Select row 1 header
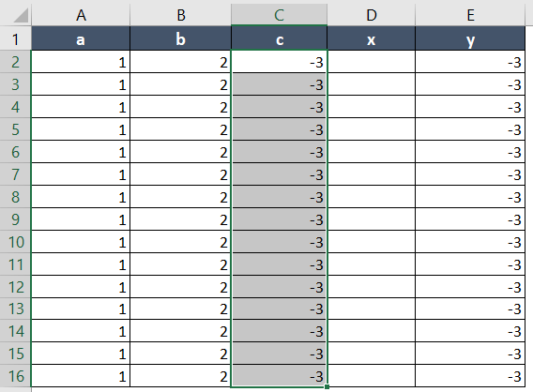 pos(15,38)
